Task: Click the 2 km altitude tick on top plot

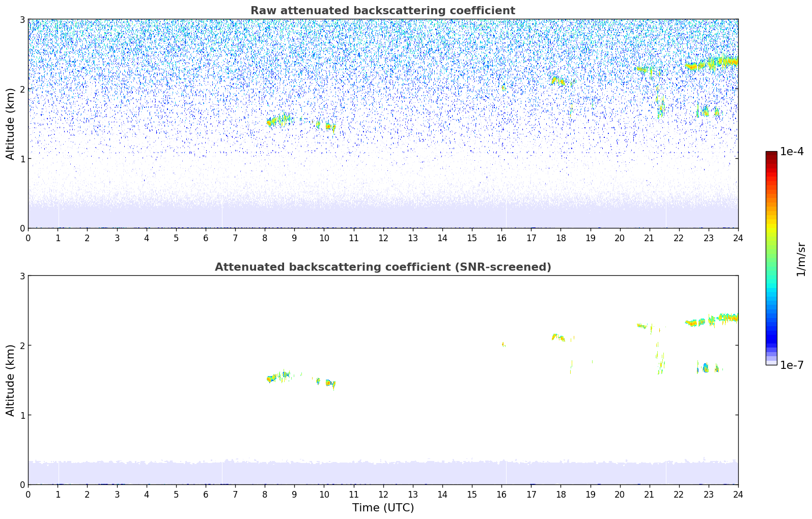Action: [22, 89]
